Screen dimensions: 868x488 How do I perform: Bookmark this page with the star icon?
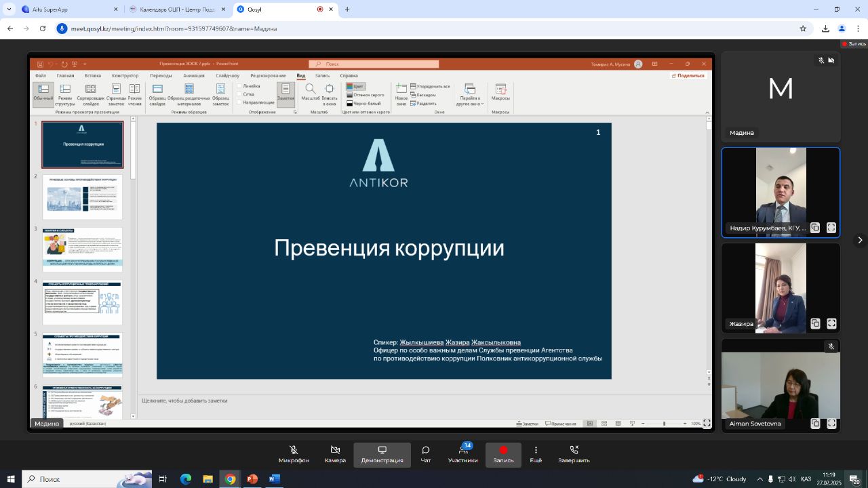pyautogui.click(x=803, y=28)
